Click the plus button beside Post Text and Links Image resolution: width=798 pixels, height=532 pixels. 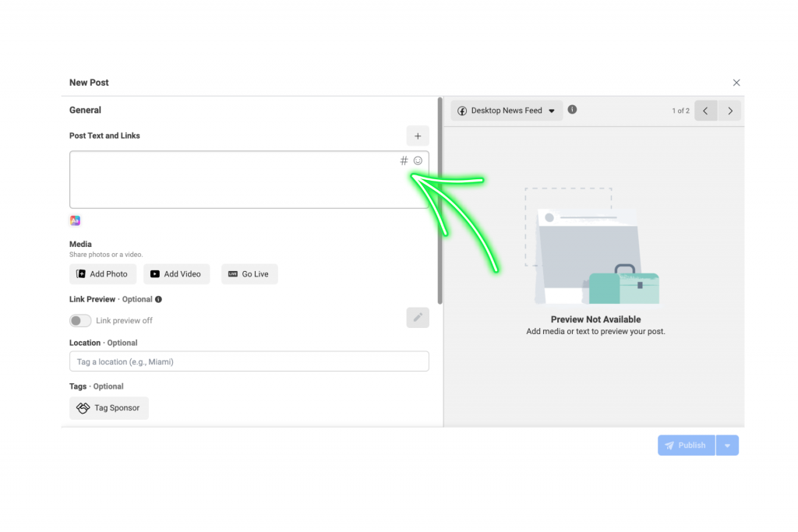(x=418, y=136)
